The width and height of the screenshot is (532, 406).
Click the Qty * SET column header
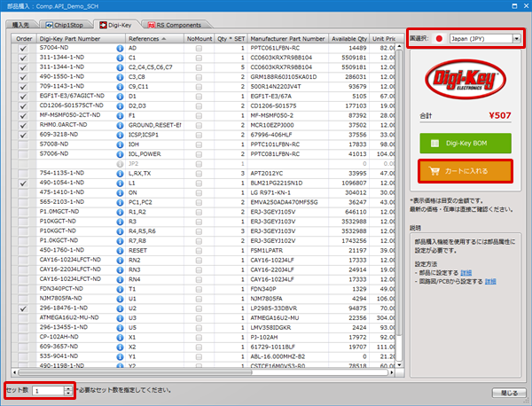[231, 39]
